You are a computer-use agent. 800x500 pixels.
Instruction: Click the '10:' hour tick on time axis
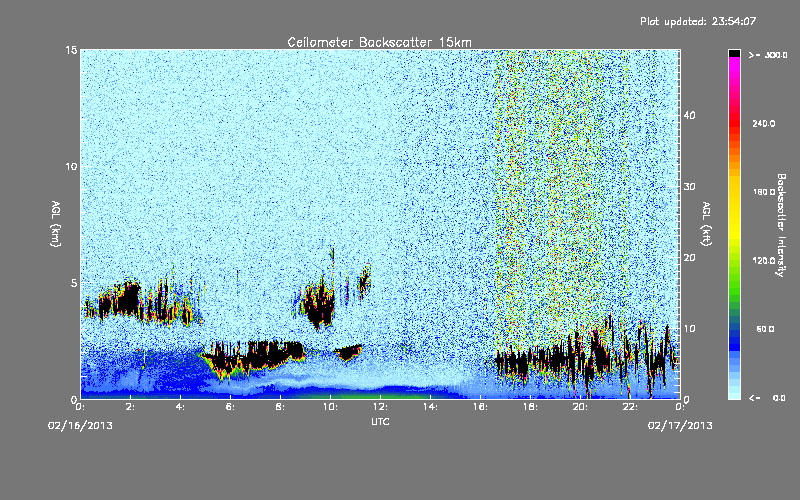click(330, 407)
